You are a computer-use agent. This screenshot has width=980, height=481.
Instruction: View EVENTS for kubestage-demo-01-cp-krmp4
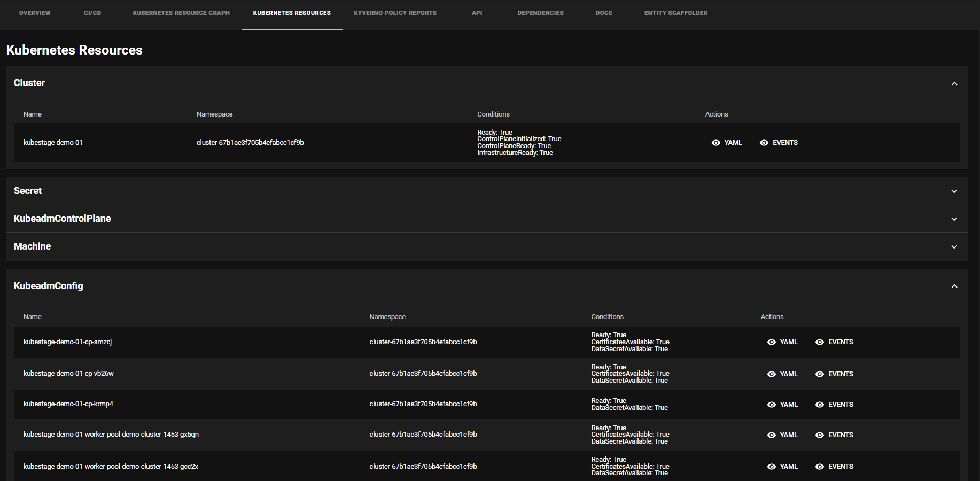point(835,405)
